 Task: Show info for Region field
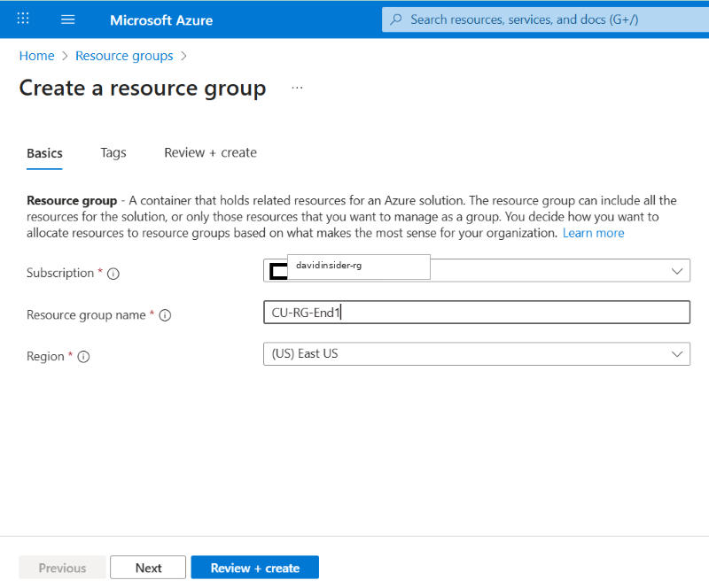click(x=83, y=357)
